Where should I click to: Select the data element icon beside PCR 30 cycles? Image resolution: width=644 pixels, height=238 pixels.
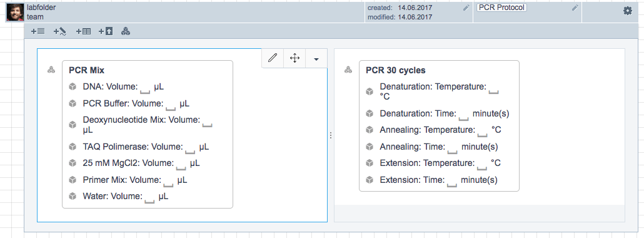(348, 70)
